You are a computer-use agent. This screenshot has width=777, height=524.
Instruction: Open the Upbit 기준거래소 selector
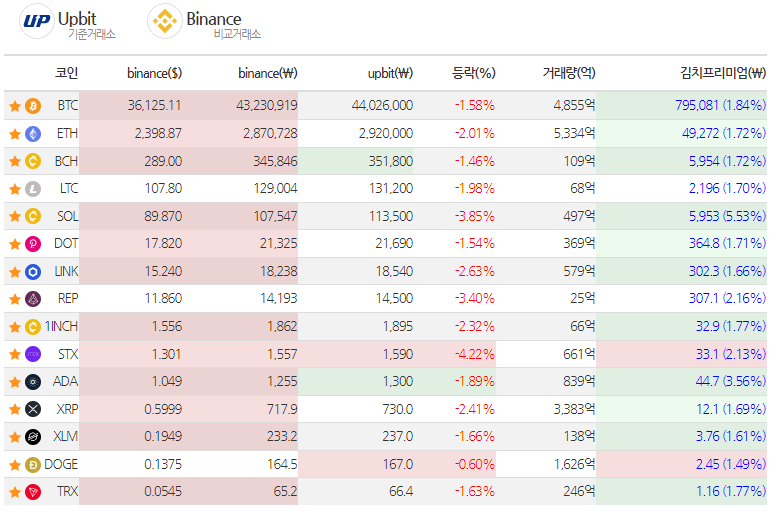tap(67, 22)
